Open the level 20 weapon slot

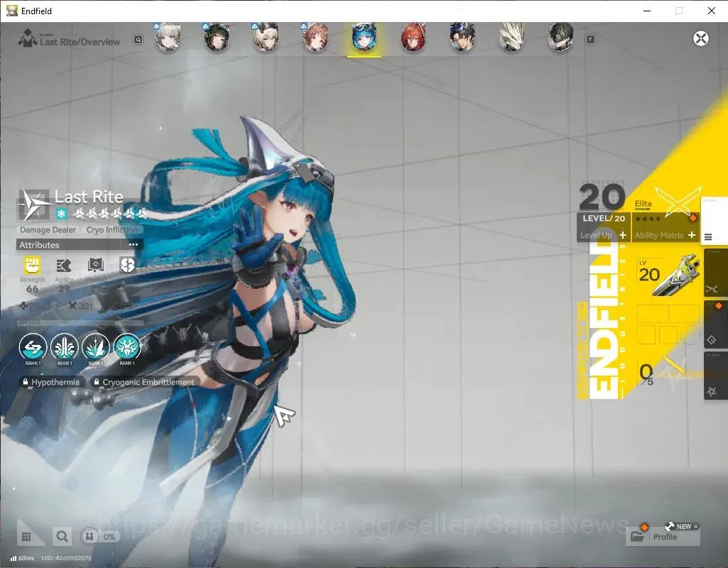click(669, 275)
